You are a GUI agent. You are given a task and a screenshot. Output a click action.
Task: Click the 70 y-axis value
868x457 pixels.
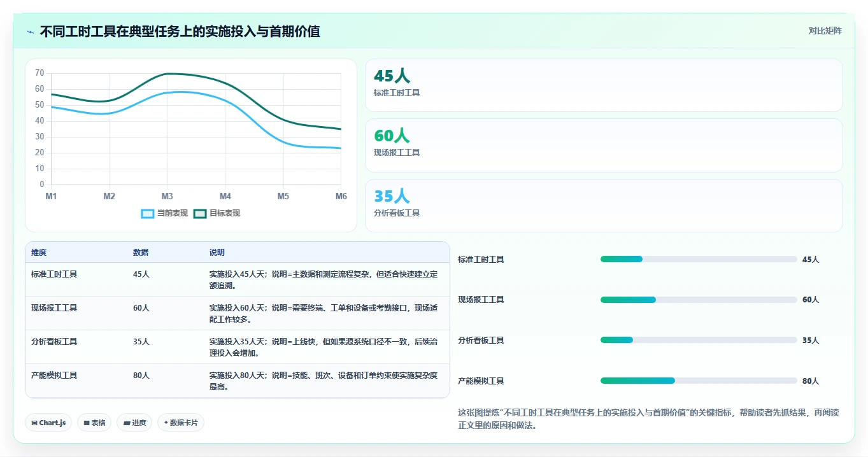(39, 73)
